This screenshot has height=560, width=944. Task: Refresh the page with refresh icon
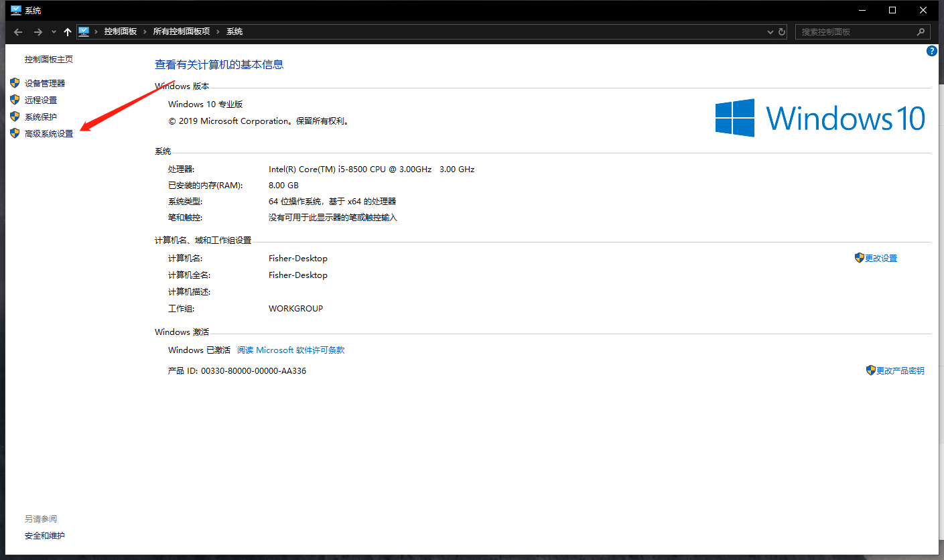[782, 32]
